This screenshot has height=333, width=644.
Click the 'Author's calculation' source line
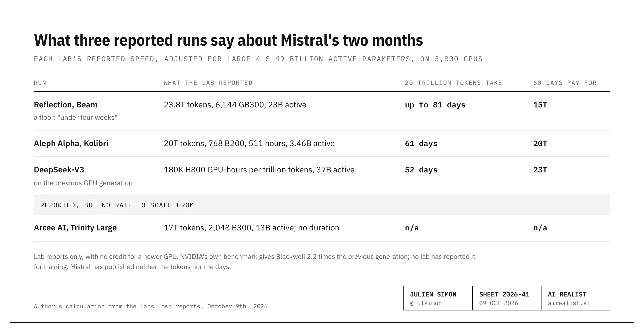(151, 306)
